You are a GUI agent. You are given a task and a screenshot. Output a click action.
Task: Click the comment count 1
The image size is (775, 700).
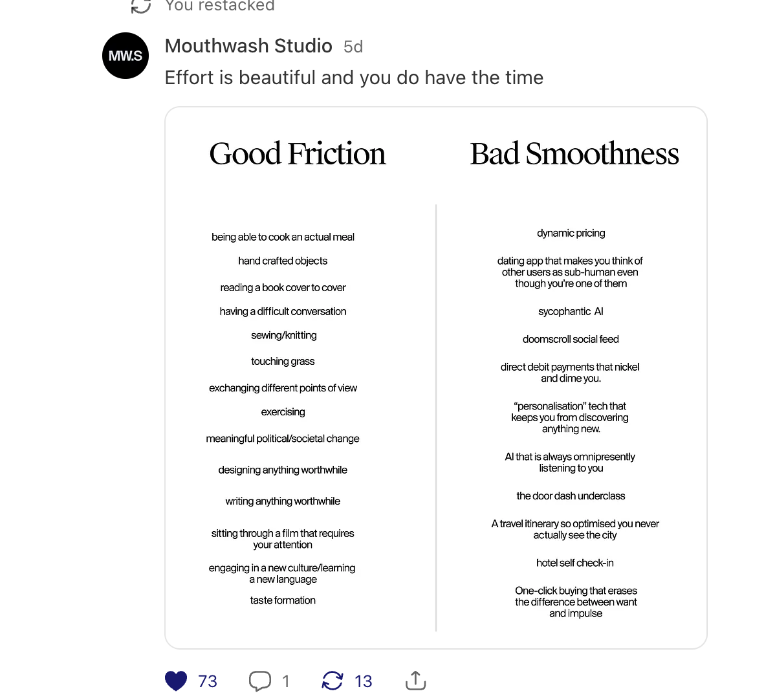286,681
